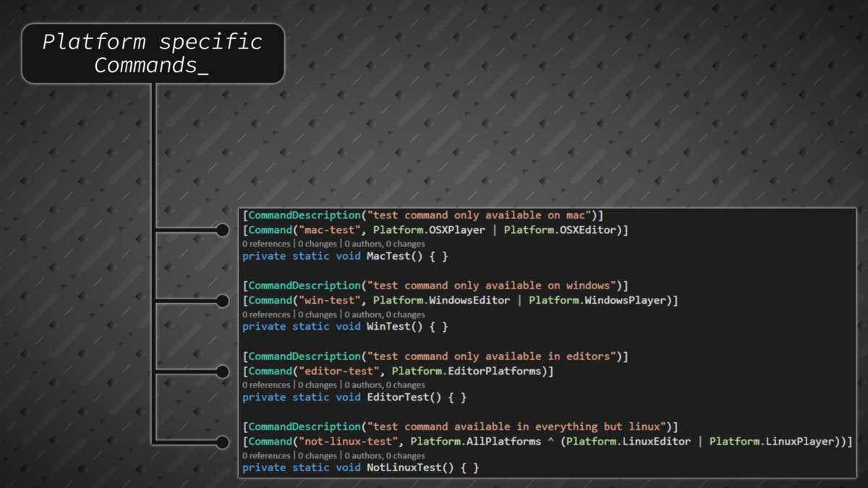Click Platform.AllPlatforms in the not-linux-test attribute
This screenshot has width=868, height=488.
click(476, 441)
